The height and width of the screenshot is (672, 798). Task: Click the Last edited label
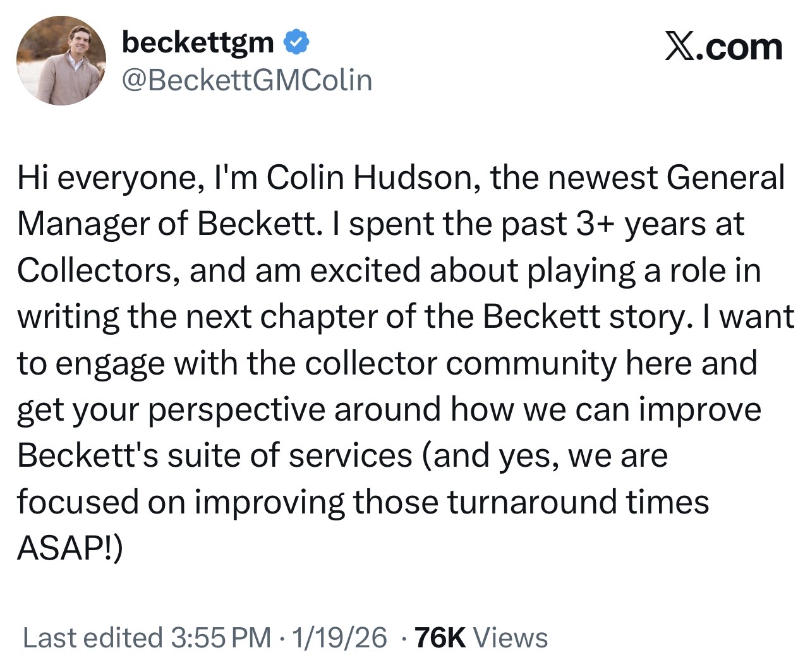tap(92, 637)
